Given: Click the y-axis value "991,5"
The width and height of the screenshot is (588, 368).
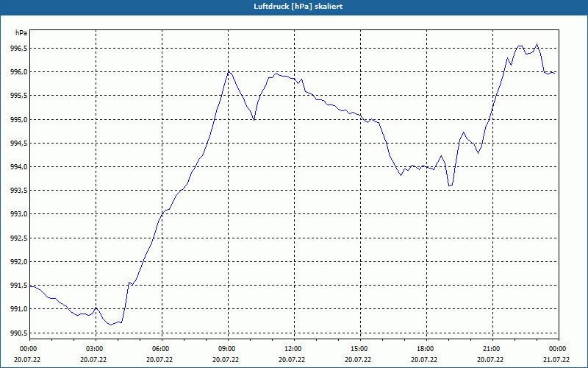Looking at the screenshot, I should 19,286.
